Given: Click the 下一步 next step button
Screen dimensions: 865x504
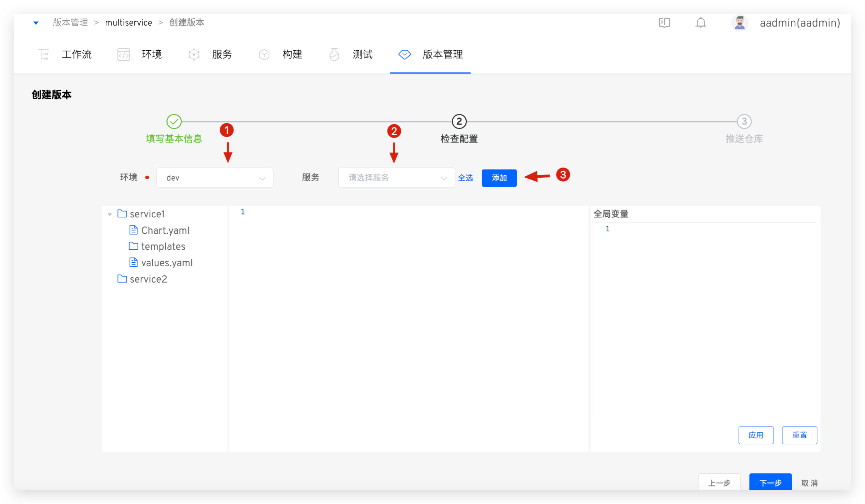Looking at the screenshot, I should tap(770, 483).
